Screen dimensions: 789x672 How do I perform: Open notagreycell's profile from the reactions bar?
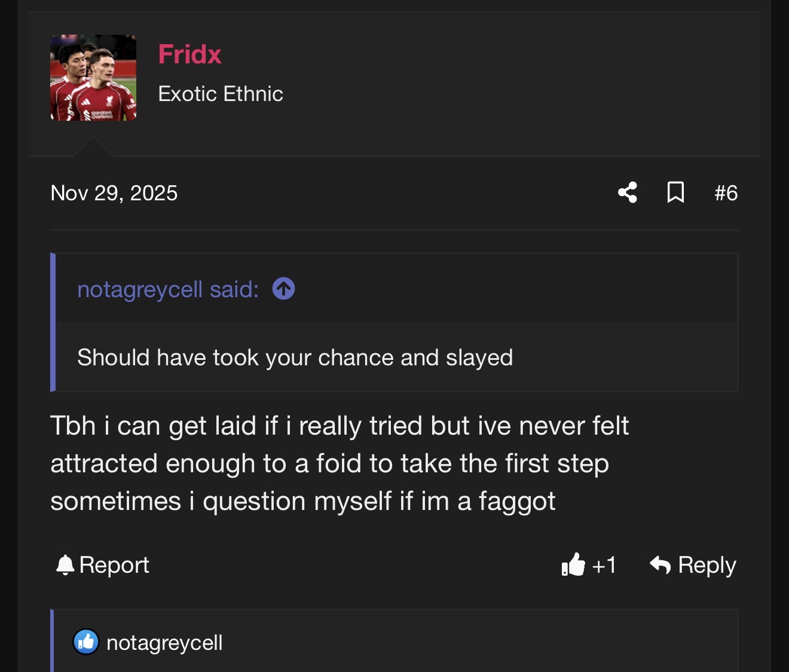click(x=164, y=643)
